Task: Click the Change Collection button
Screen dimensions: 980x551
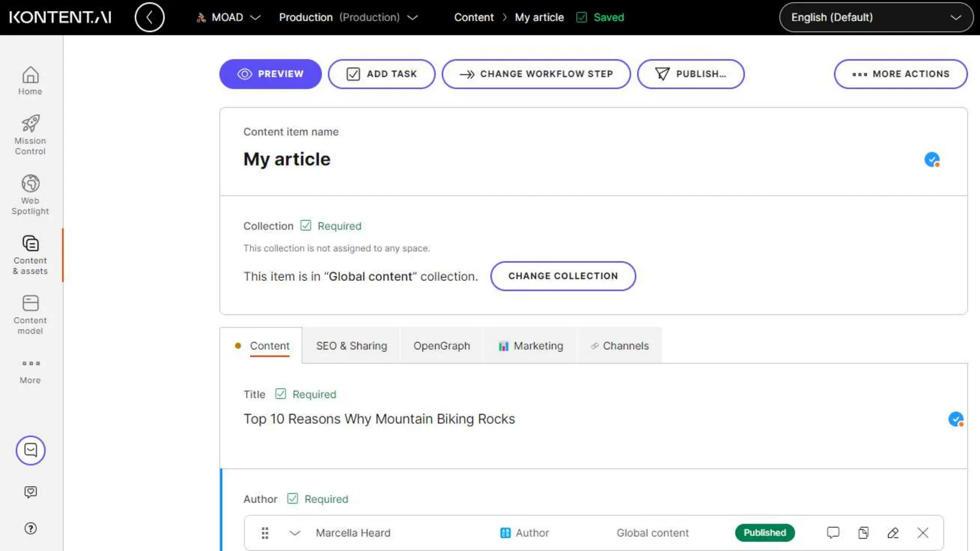Action: click(563, 276)
